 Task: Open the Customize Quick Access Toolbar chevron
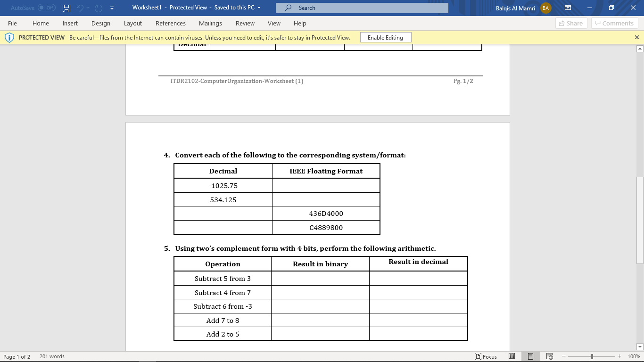[x=112, y=8]
